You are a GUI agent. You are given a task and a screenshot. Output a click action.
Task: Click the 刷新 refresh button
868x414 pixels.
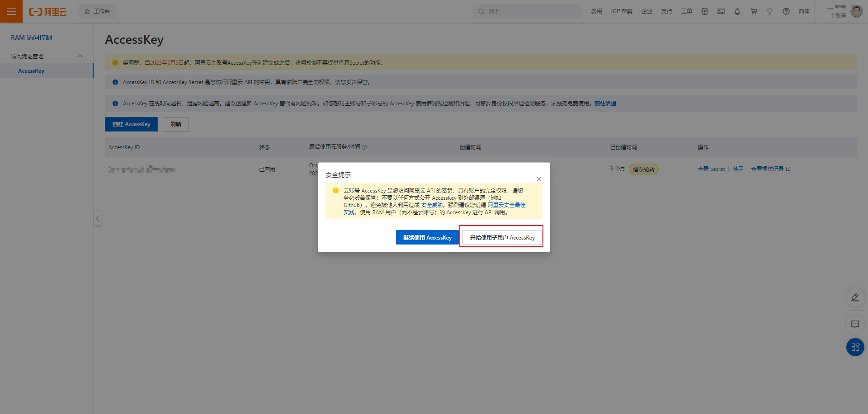pyautogui.click(x=176, y=124)
